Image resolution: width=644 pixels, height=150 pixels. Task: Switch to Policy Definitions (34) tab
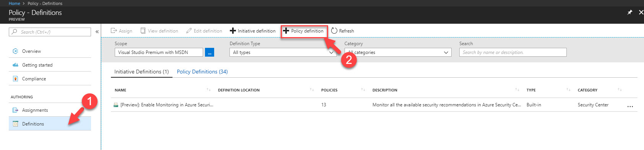coord(202,72)
